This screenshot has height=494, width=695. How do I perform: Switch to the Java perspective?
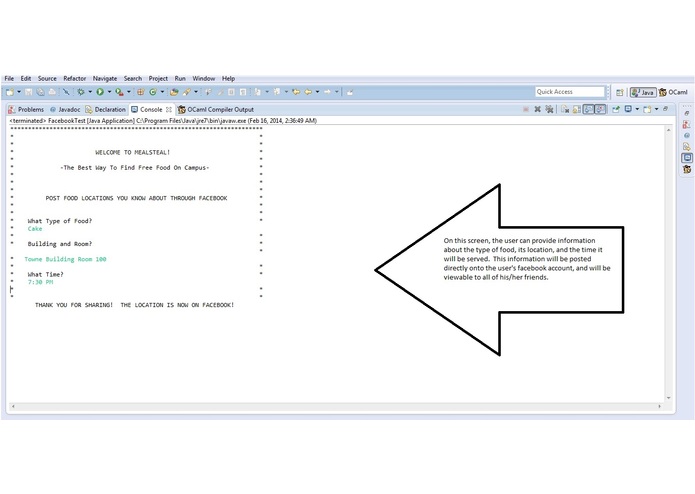(643, 92)
